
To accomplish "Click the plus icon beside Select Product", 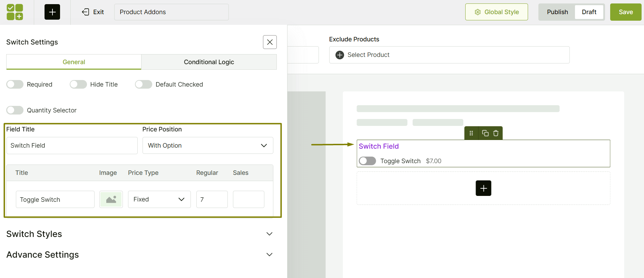I will [340, 55].
